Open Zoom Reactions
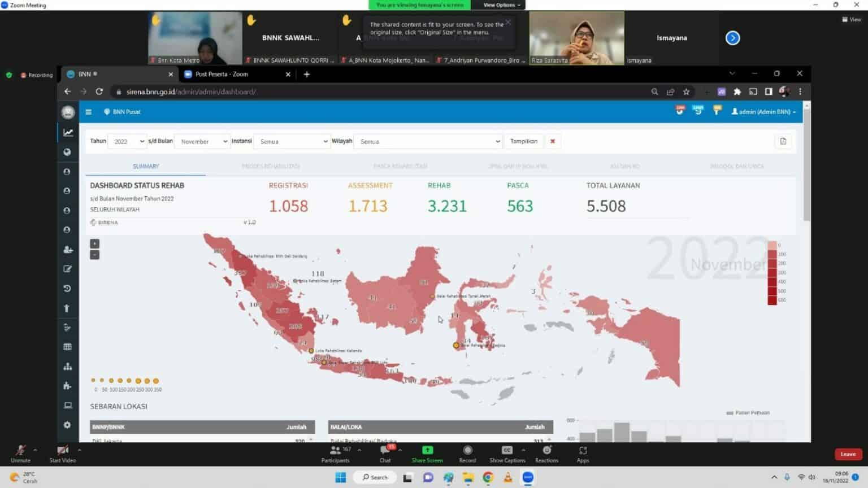868x488 pixels. 546,454
